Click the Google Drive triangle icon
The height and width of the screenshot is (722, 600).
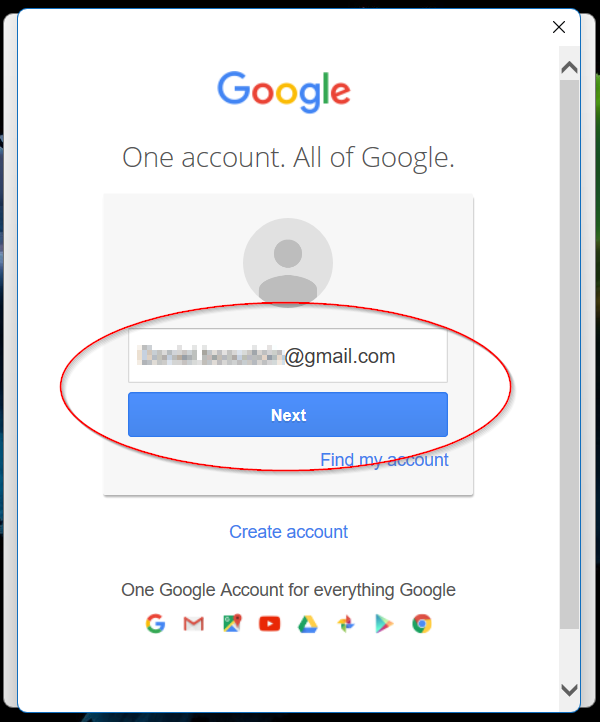point(308,624)
